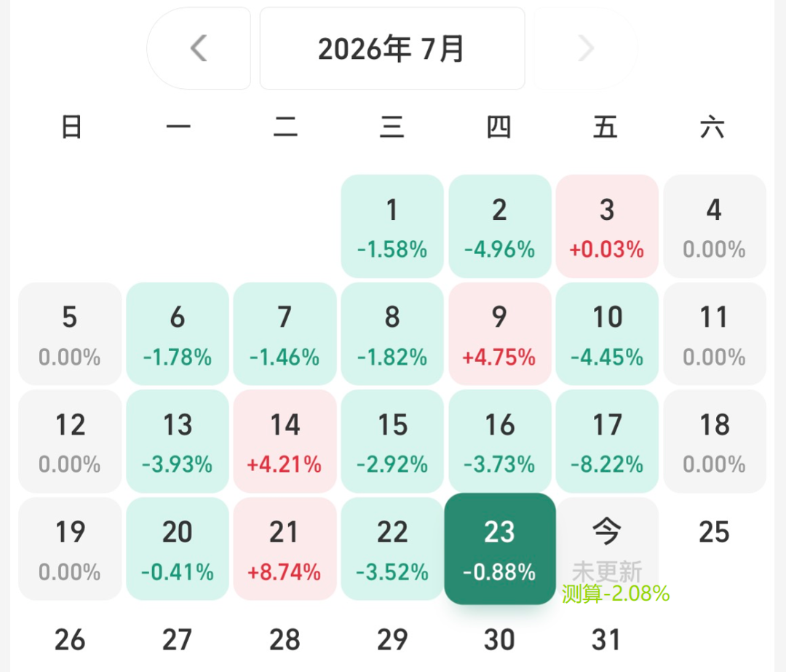Open day 17 with -8.22% loss
This screenshot has height=672, width=786.
tap(607, 441)
